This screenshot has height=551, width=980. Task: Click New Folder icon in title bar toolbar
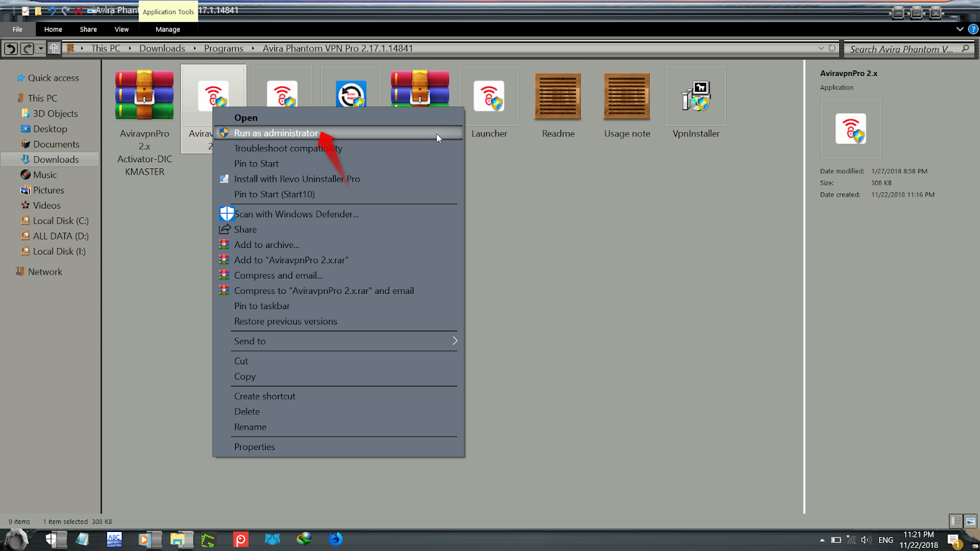pos(39,11)
